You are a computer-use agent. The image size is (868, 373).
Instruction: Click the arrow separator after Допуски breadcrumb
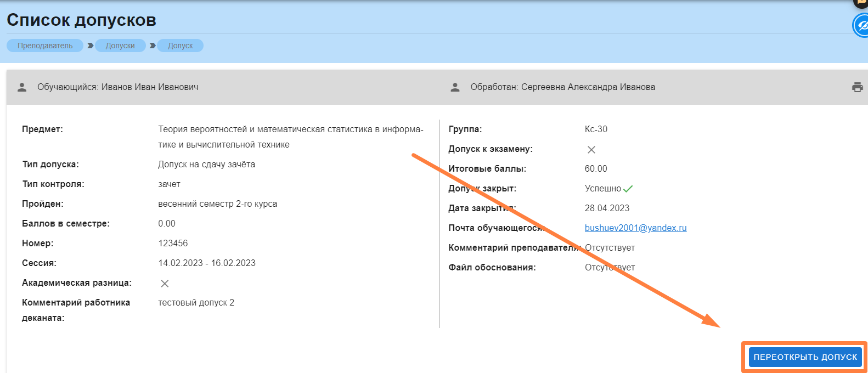point(152,46)
